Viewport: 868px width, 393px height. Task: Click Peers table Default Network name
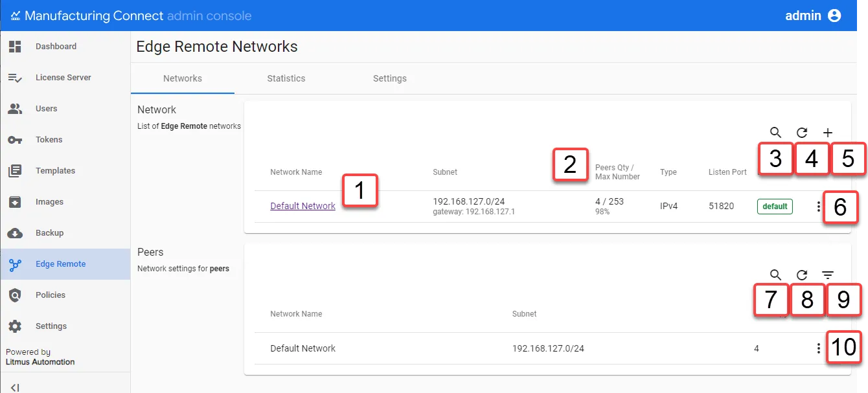click(x=303, y=348)
